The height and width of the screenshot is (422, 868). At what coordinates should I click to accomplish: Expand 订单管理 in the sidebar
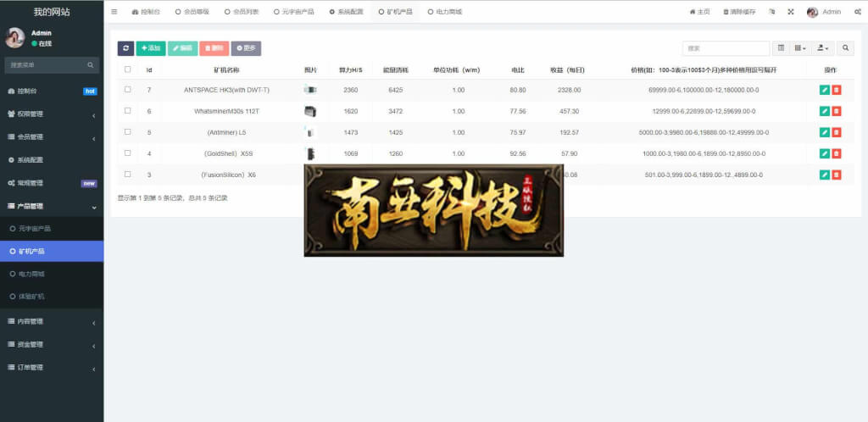pos(52,368)
